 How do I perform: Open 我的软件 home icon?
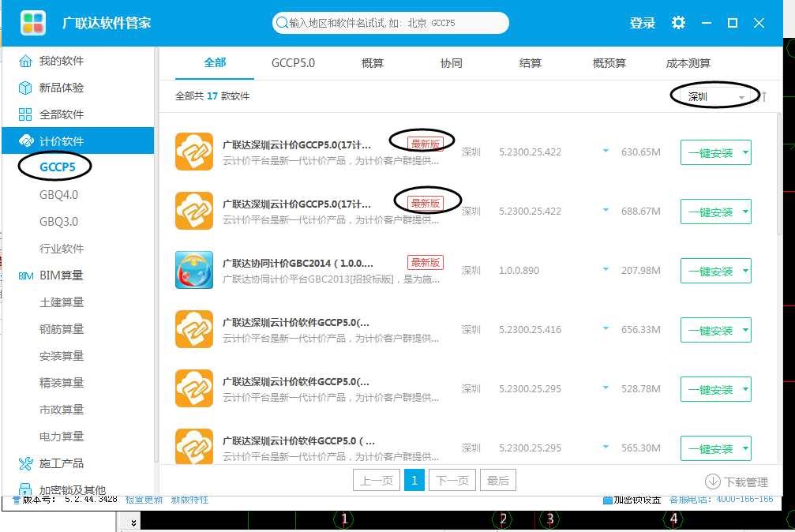pos(25,61)
